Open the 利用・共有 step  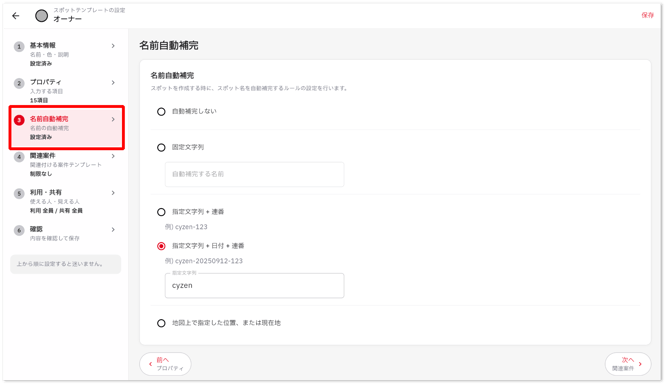point(66,201)
